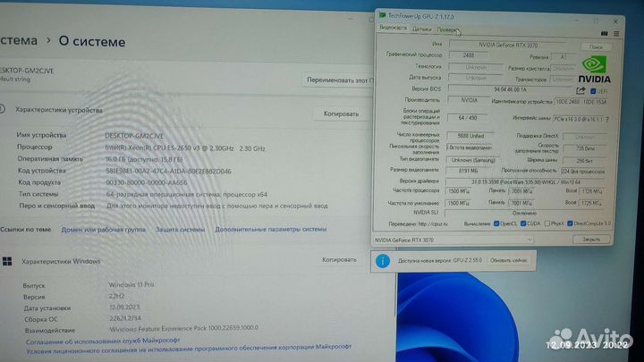
Task: Click the Xeon E5-2650 v3 processor value
Action: tap(185, 148)
